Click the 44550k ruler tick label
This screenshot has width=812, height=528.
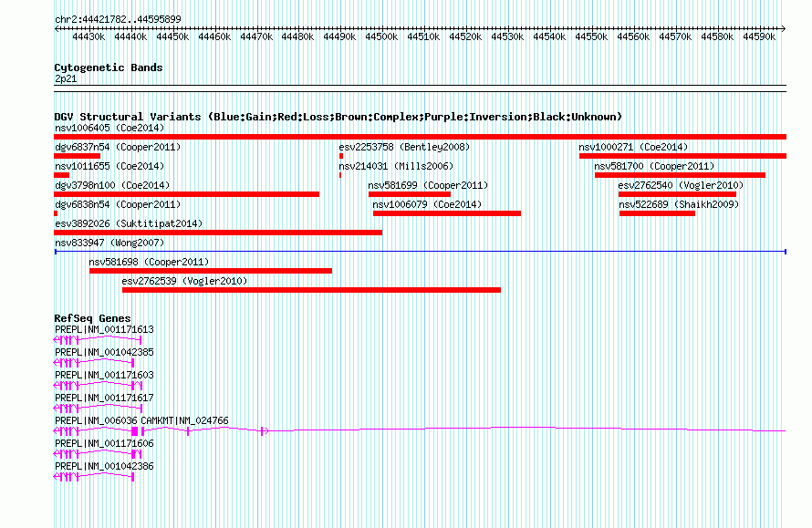pyautogui.click(x=591, y=36)
